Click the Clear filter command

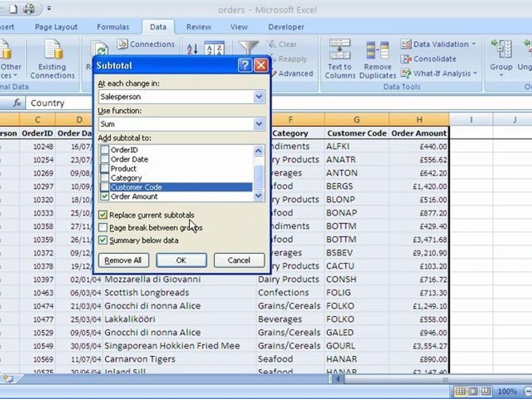click(x=282, y=44)
